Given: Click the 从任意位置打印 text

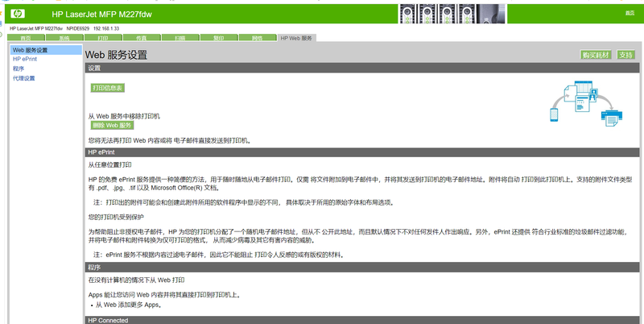Looking at the screenshot, I should pyautogui.click(x=110, y=165).
